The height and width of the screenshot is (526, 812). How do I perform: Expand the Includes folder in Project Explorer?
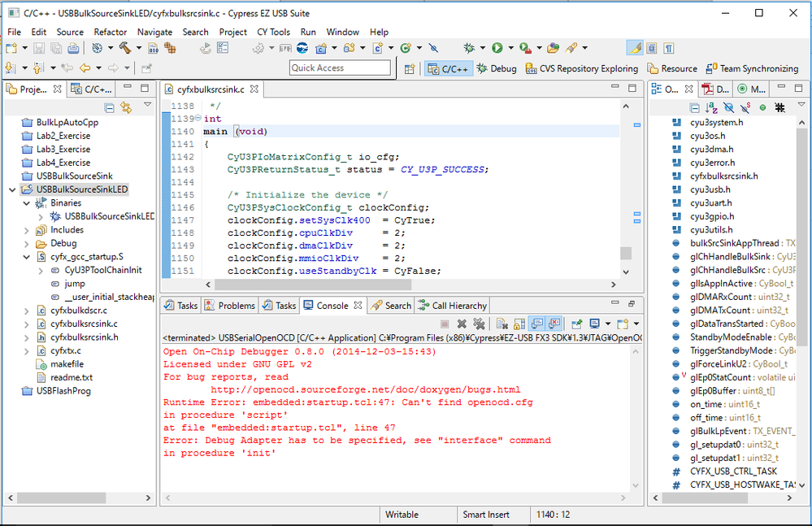click(x=24, y=229)
